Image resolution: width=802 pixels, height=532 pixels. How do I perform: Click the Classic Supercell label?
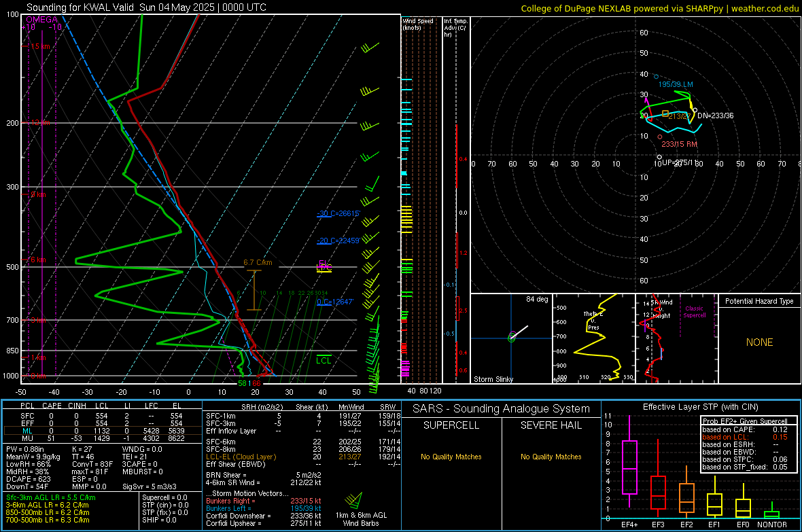click(695, 312)
